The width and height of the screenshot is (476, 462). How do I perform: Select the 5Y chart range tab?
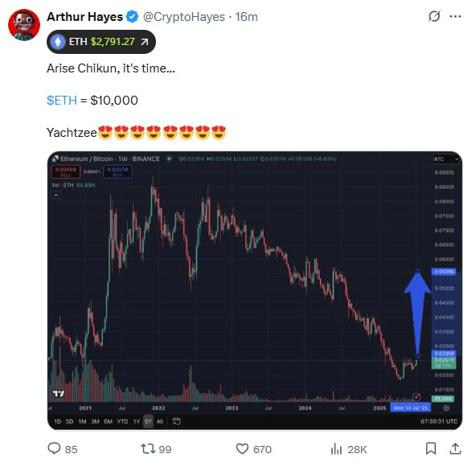click(148, 421)
